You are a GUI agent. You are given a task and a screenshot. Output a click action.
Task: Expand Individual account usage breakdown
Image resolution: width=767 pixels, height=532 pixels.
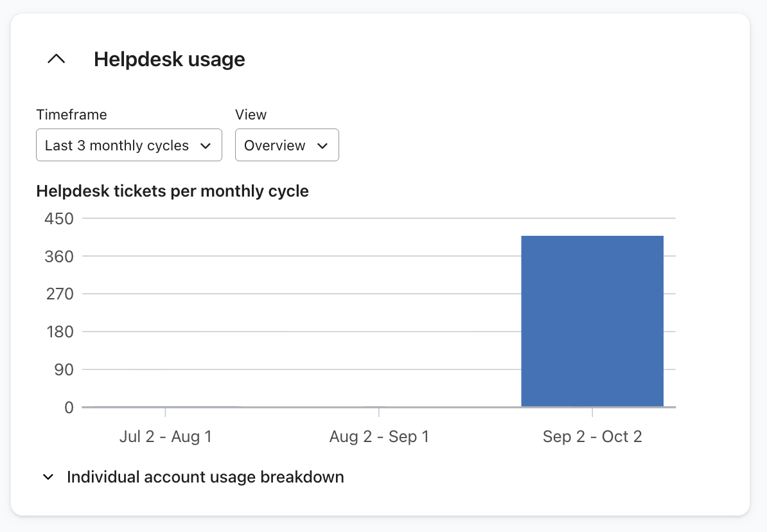(205, 477)
